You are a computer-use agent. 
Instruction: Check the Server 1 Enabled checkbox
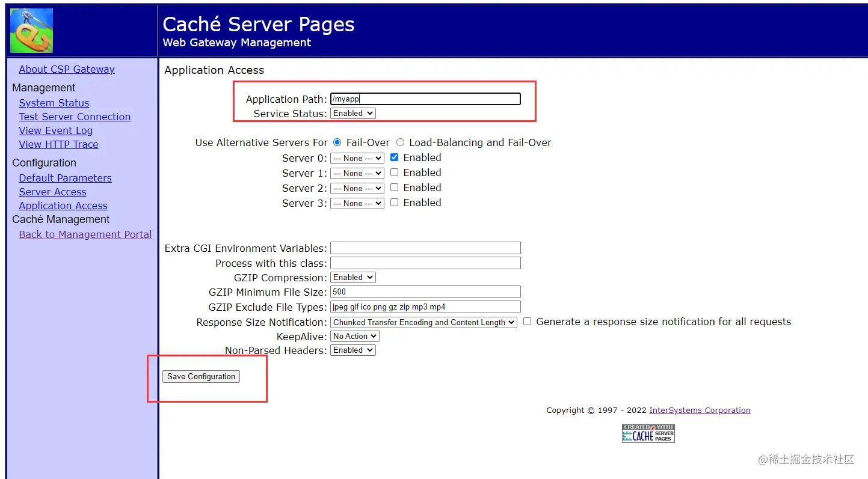[x=394, y=172]
